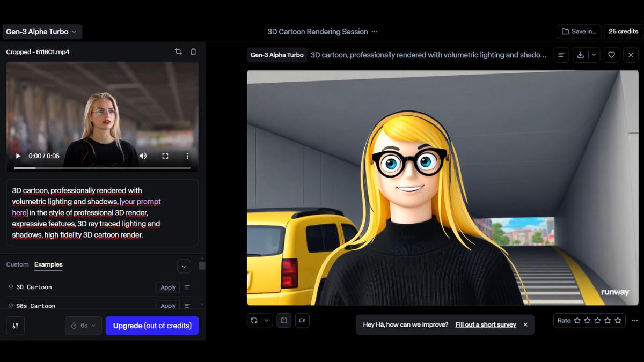Open the source video more options menu

pyautogui.click(x=187, y=156)
